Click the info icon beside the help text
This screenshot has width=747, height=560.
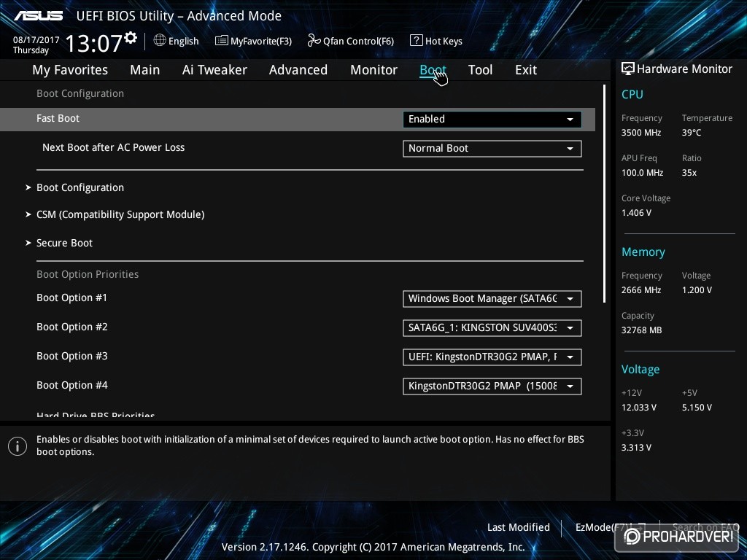[18, 446]
